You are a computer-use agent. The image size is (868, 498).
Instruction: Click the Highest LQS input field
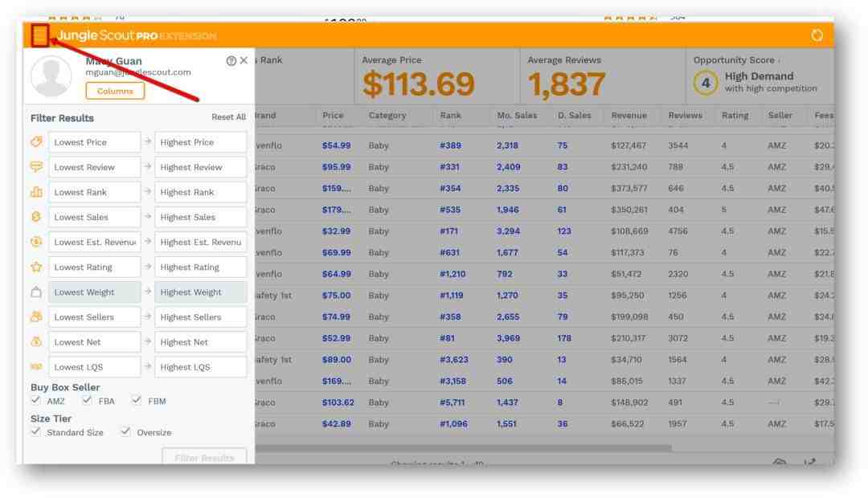[x=200, y=367]
